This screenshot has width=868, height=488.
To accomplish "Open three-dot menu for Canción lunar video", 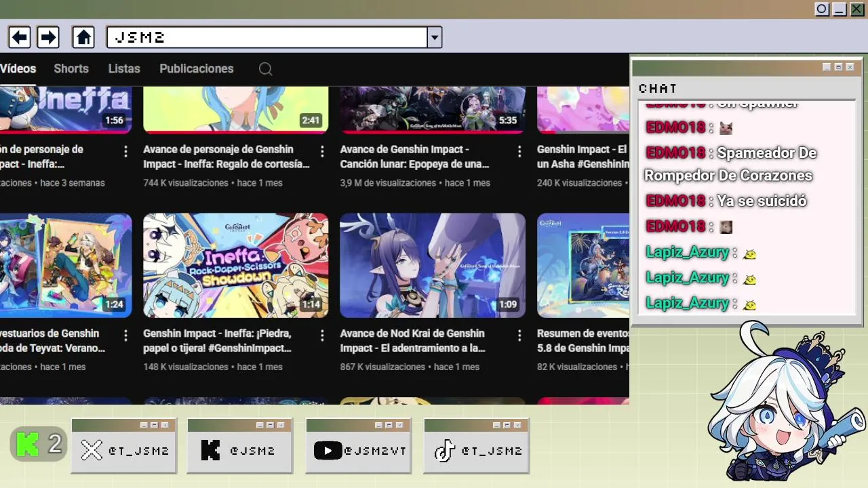I will coord(519,151).
